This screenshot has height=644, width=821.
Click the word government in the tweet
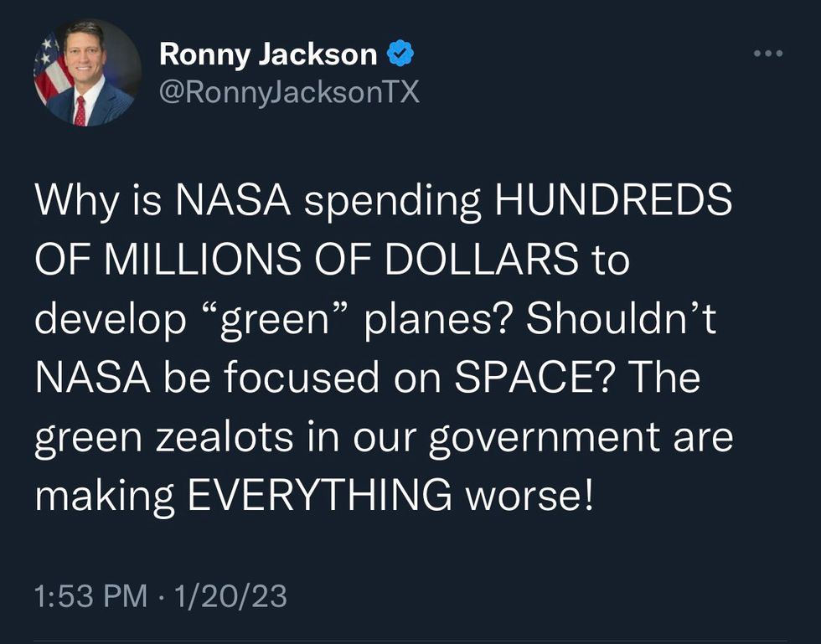[545, 438]
